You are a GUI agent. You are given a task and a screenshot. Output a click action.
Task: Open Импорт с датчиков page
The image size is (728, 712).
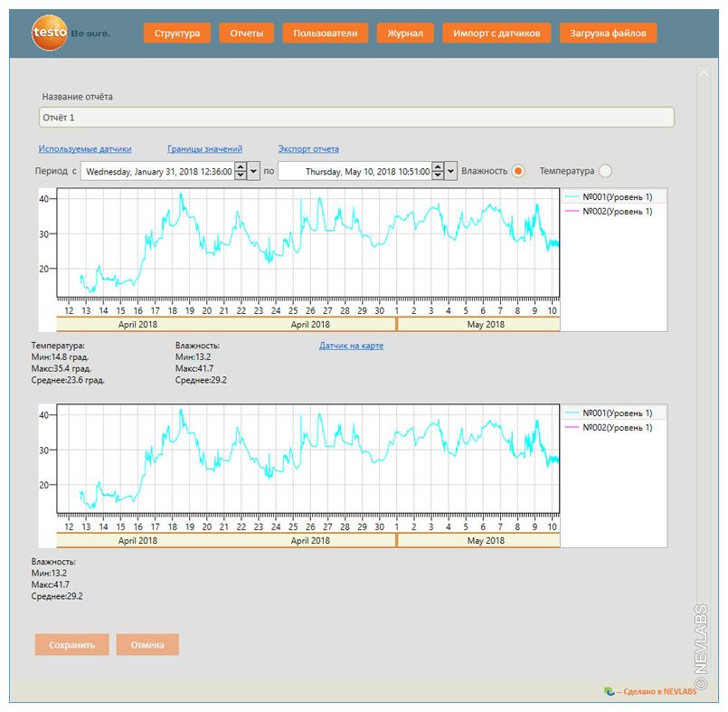496,33
